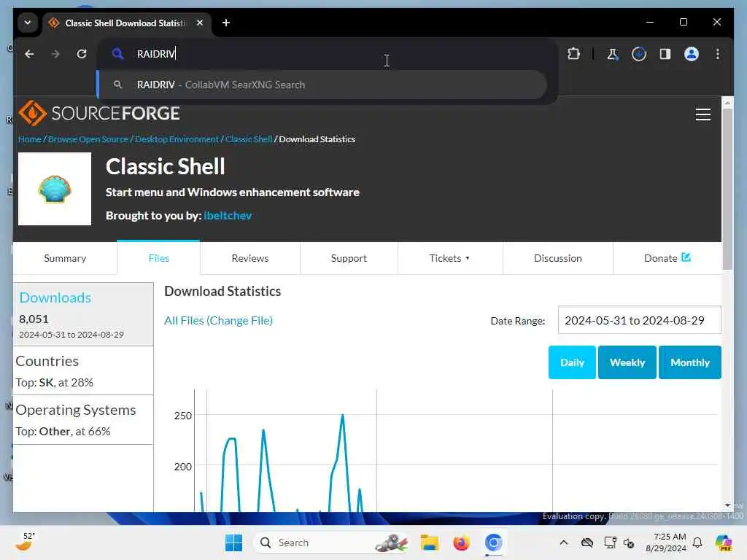
Task: Open File Explorer from the taskbar
Action: (429, 542)
